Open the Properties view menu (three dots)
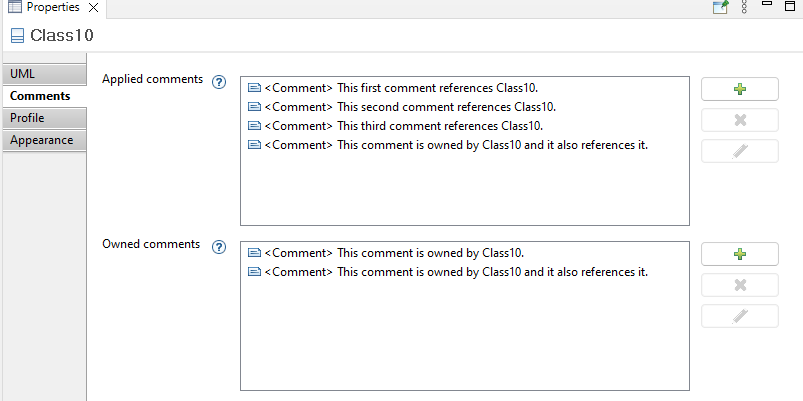This screenshot has height=401, width=803. 745,7
